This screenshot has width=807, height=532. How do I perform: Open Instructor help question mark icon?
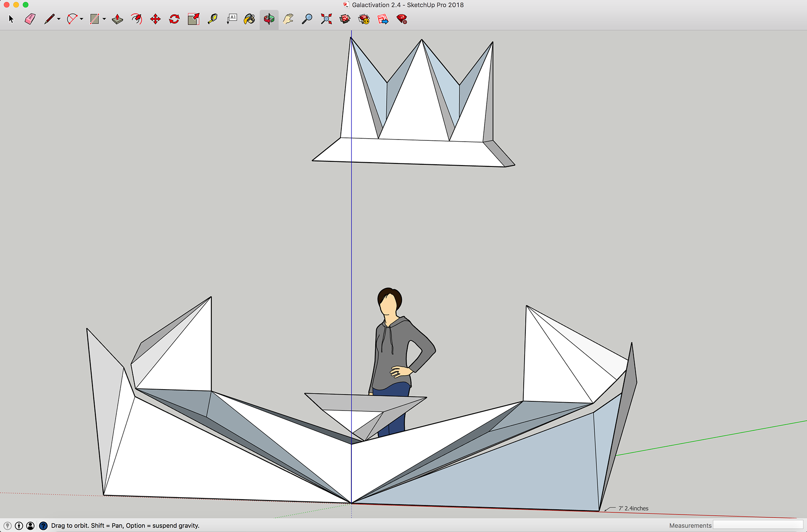43,526
